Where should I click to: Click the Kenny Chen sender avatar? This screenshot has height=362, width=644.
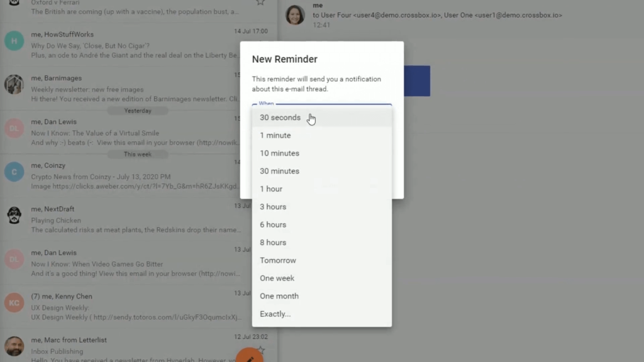[x=14, y=302]
